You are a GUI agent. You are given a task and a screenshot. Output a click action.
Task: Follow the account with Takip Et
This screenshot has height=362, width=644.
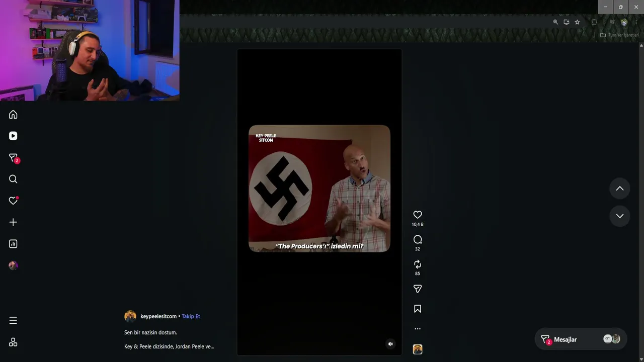191,316
